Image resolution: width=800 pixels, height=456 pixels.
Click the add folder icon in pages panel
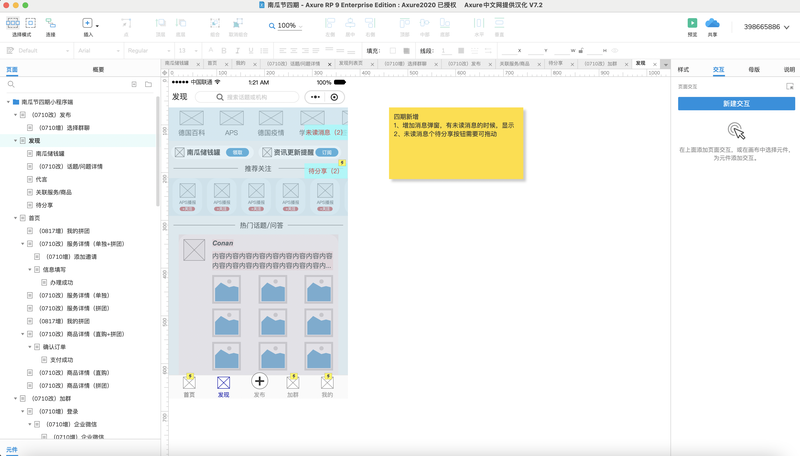(148, 84)
